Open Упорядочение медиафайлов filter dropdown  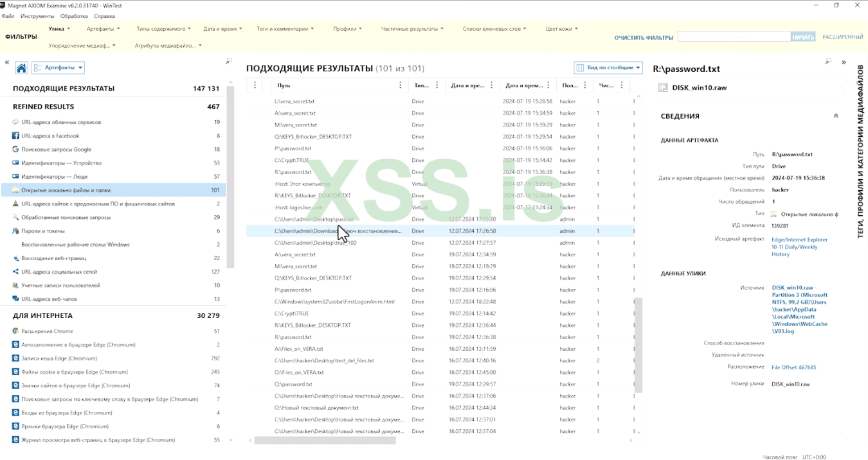click(82, 46)
